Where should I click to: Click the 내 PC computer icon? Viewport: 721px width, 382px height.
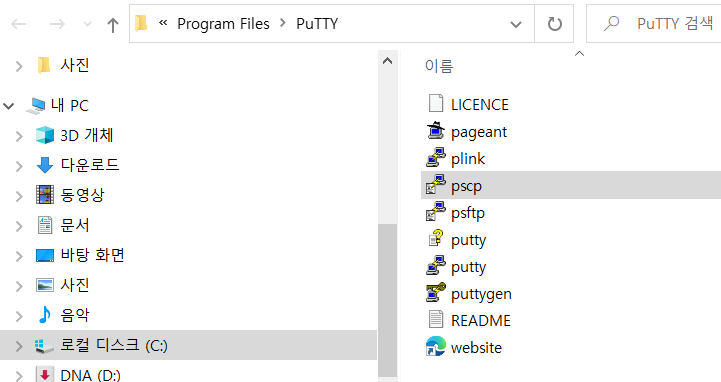tap(36, 105)
